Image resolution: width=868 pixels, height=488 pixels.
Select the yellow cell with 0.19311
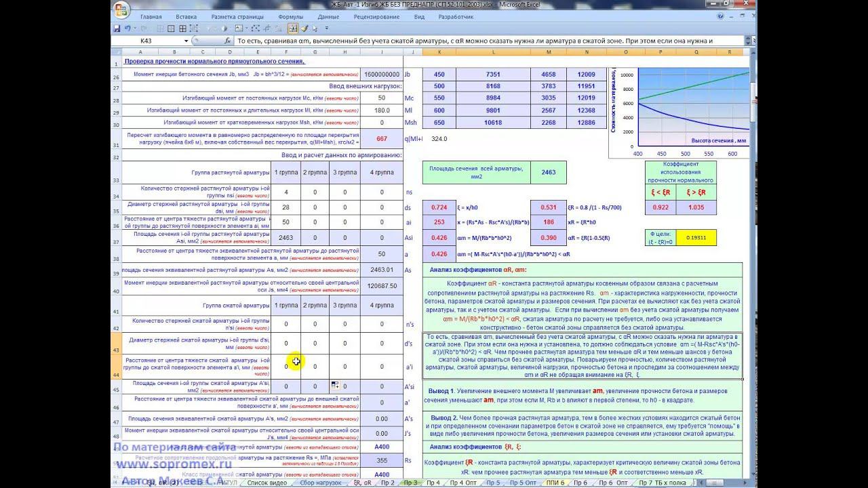point(696,238)
